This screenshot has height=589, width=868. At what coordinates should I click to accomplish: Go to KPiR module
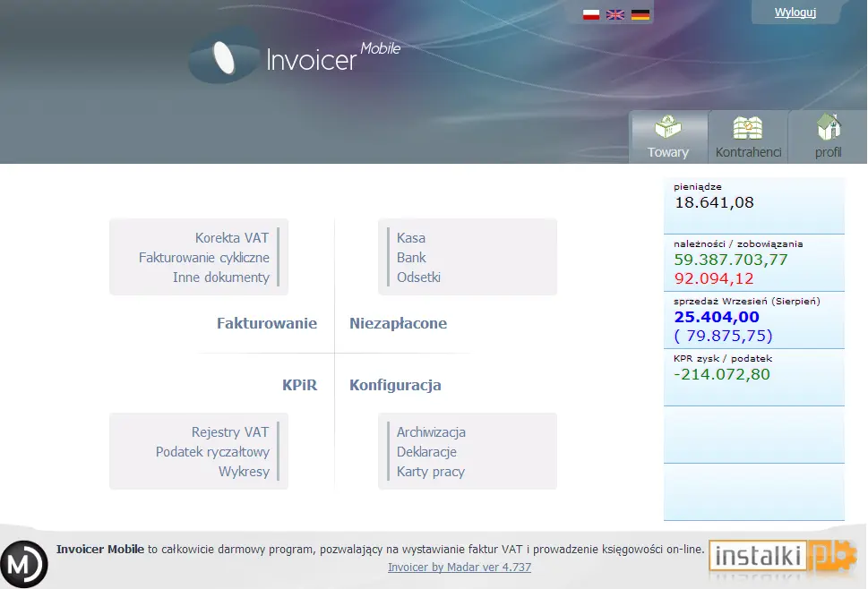coord(299,385)
